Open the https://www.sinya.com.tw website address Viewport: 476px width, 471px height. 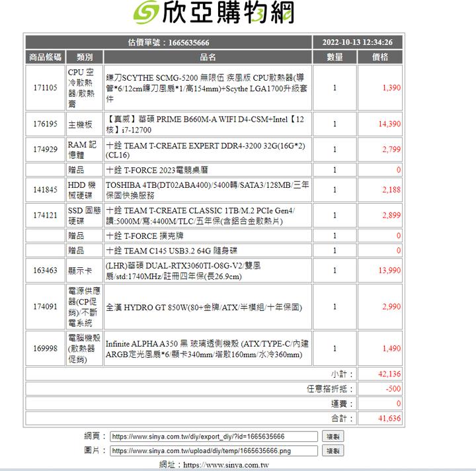(226, 465)
